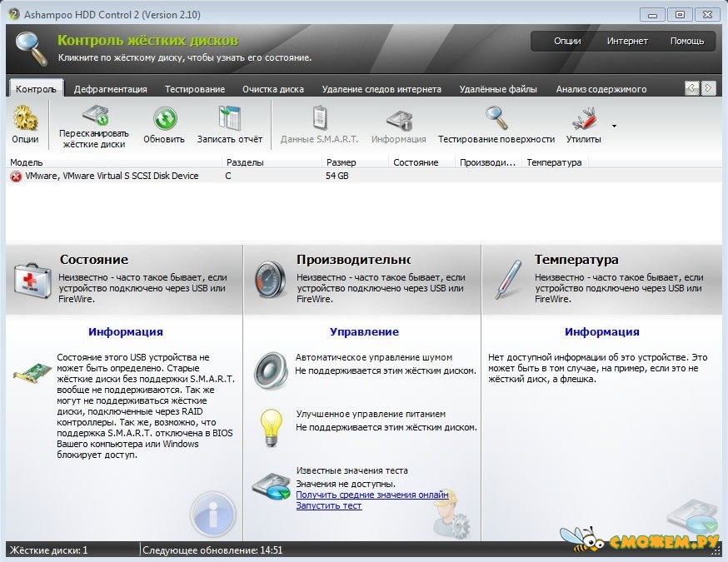The width and height of the screenshot is (728, 562).
Task: Click the Состояние panel heading
Action: [94, 260]
